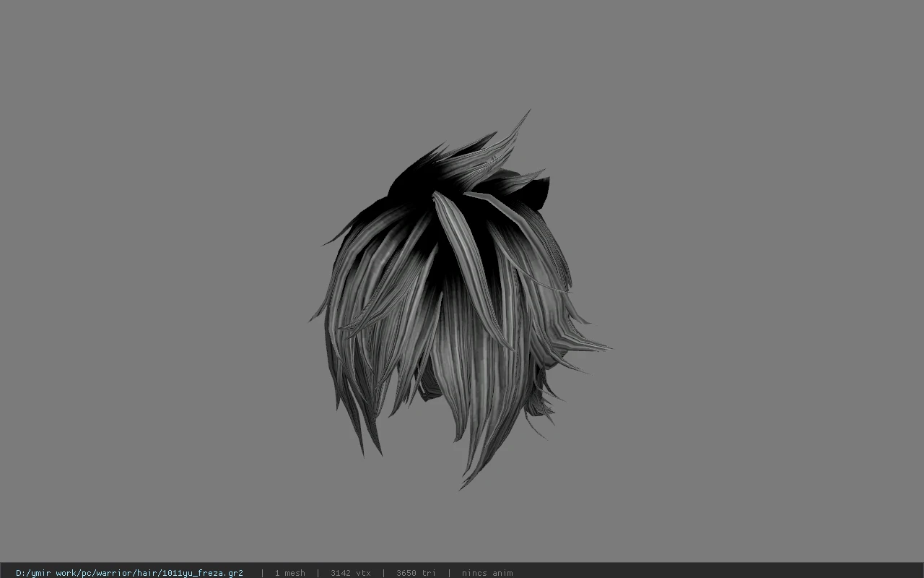The width and height of the screenshot is (924, 578).
Task: Click the file path 'D:/ymir work/pc/warrior/hair/1011yu_freza.gr2'
Action: tap(129, 573)
